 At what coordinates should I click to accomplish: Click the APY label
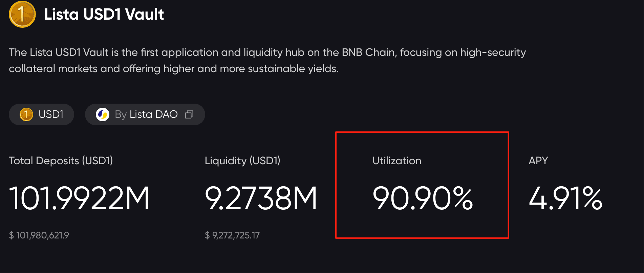click(538, 161)
